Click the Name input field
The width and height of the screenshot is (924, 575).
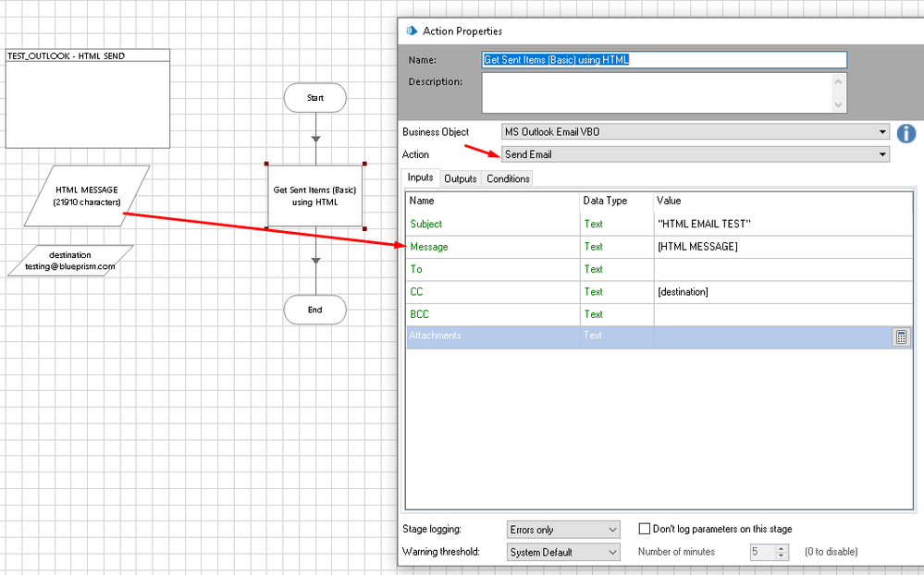(x=664, y=59)
